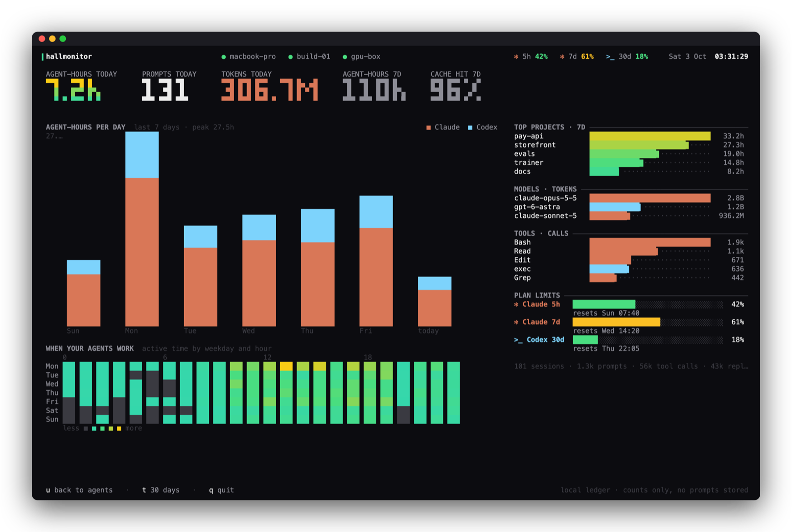Select the docs project row
Screen dimensions: 792x532
tap(629, 172)
